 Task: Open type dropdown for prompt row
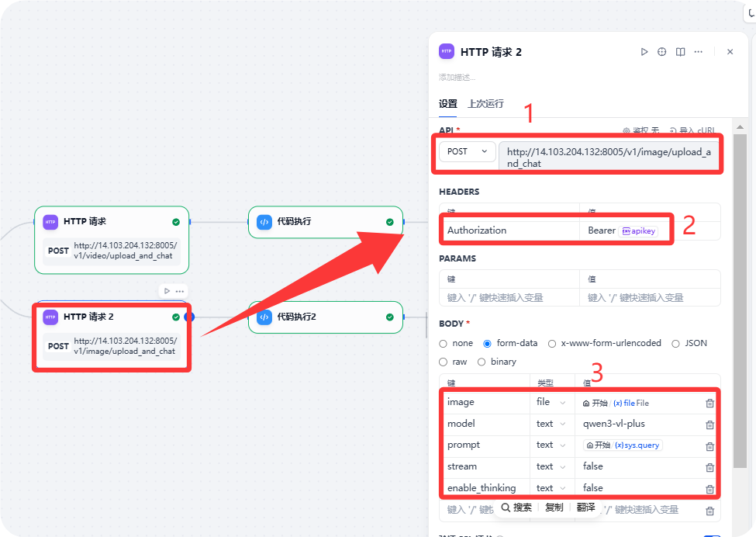tap(551, 445)
